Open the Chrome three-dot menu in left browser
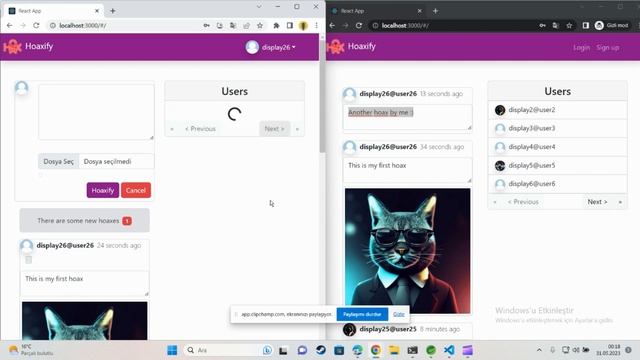This screenshot has width=640, height=360. coord(316,25)
